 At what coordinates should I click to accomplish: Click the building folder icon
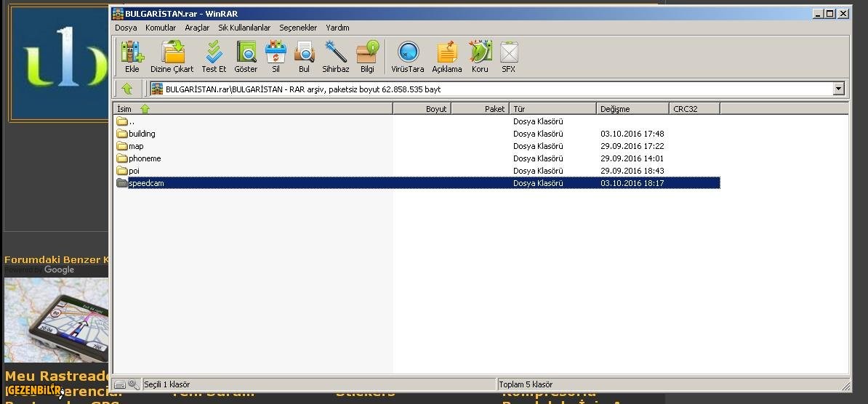pos(122,134)
